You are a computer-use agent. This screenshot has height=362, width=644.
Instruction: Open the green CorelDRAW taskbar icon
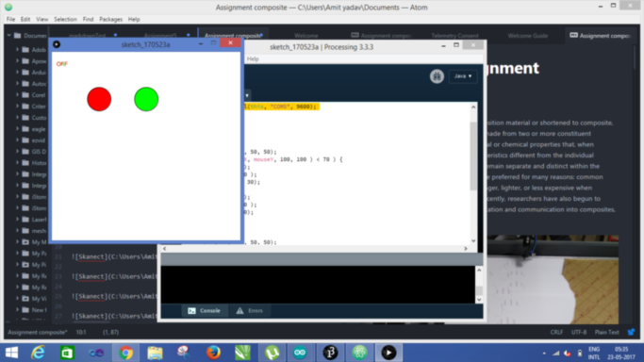tap(242, 353)
